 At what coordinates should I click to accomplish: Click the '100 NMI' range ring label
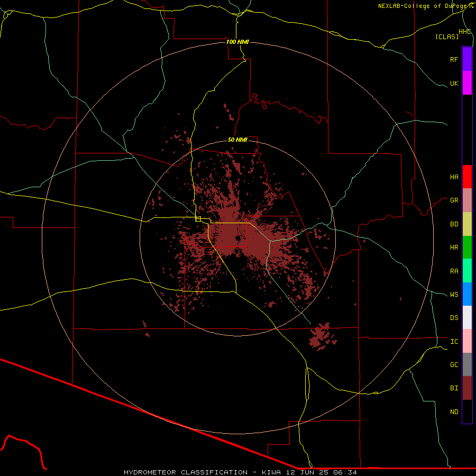(237, 42)
